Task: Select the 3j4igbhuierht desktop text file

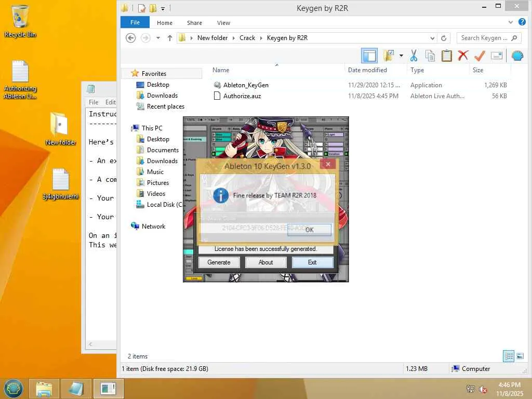Action: [x=61, y=184]
